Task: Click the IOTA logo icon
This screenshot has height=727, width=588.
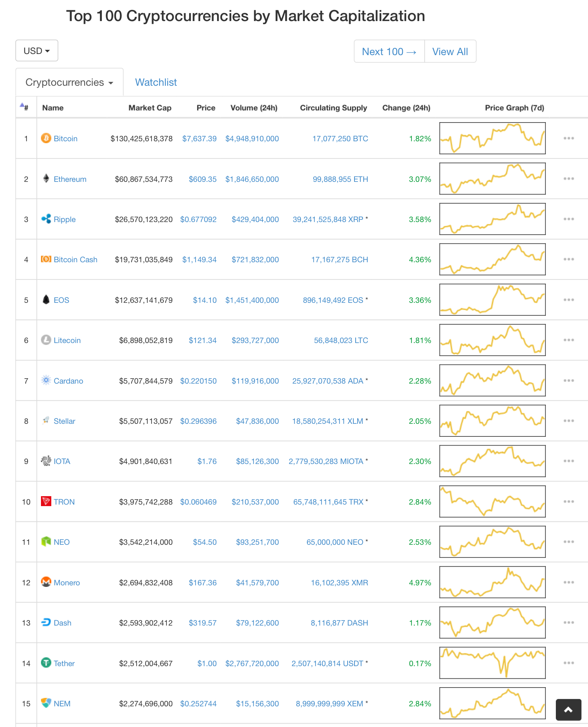Action: tap(46, 461)
